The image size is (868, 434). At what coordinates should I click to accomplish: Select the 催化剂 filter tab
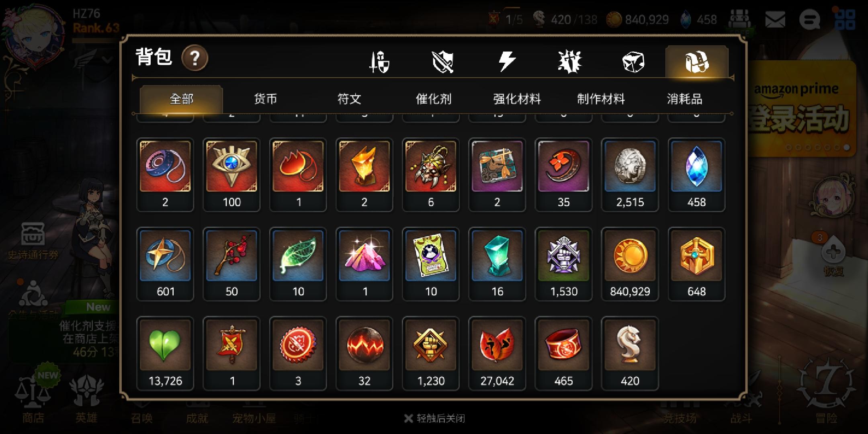point(433,99)
